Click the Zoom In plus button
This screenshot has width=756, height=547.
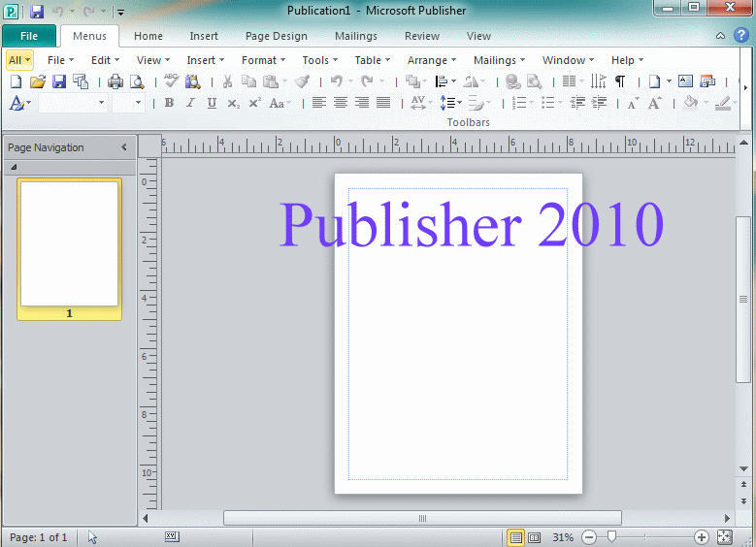(701, 537)
